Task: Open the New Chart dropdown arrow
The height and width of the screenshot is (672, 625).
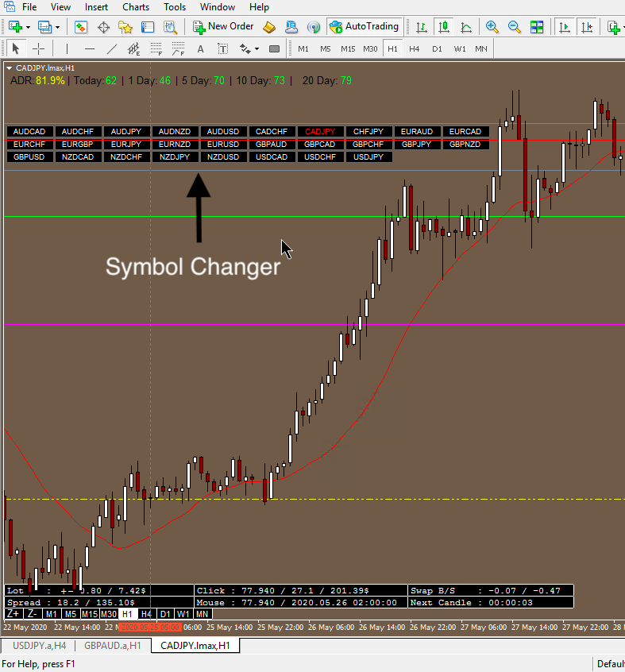Action: pos(28,28)
